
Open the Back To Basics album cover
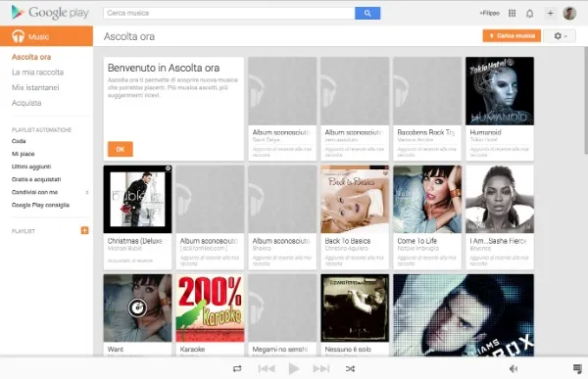355,200
